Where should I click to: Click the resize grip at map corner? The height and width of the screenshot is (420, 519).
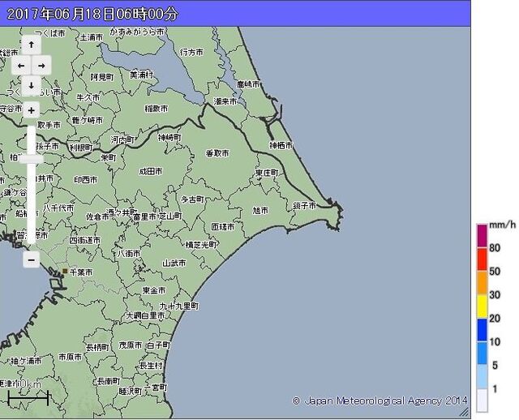464,412
